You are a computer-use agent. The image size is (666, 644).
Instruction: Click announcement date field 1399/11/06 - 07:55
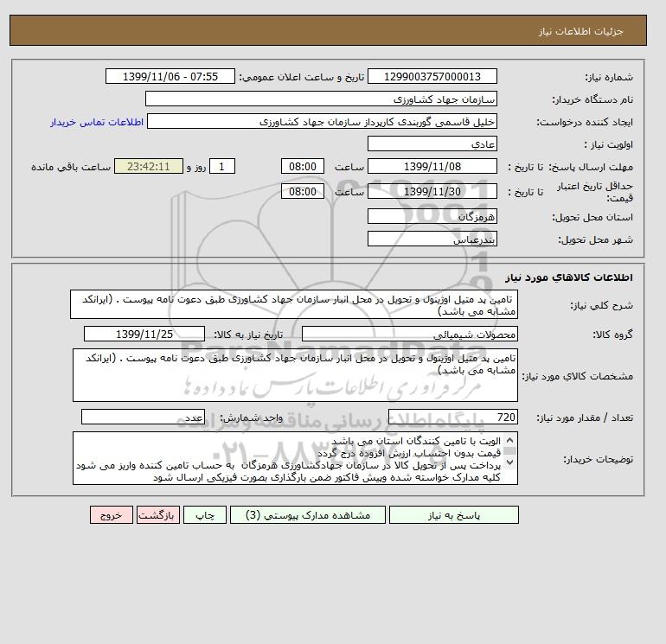170,76
